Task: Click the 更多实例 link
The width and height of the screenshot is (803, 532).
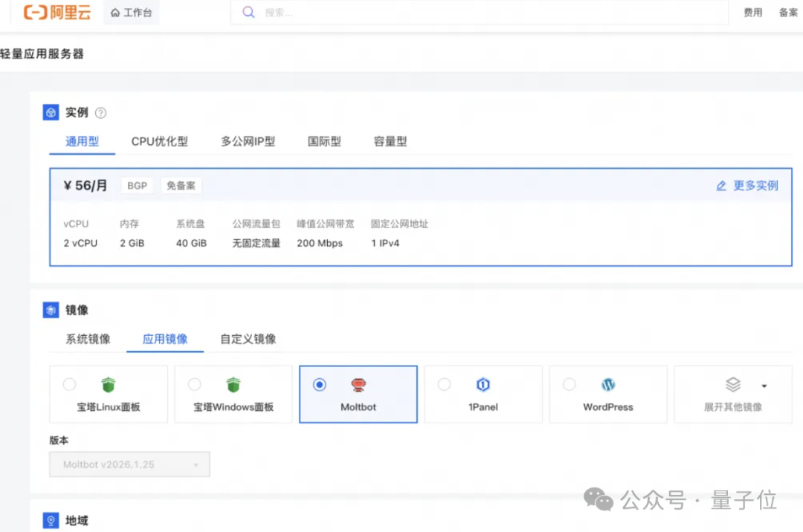Action: (x=747, y=186)
